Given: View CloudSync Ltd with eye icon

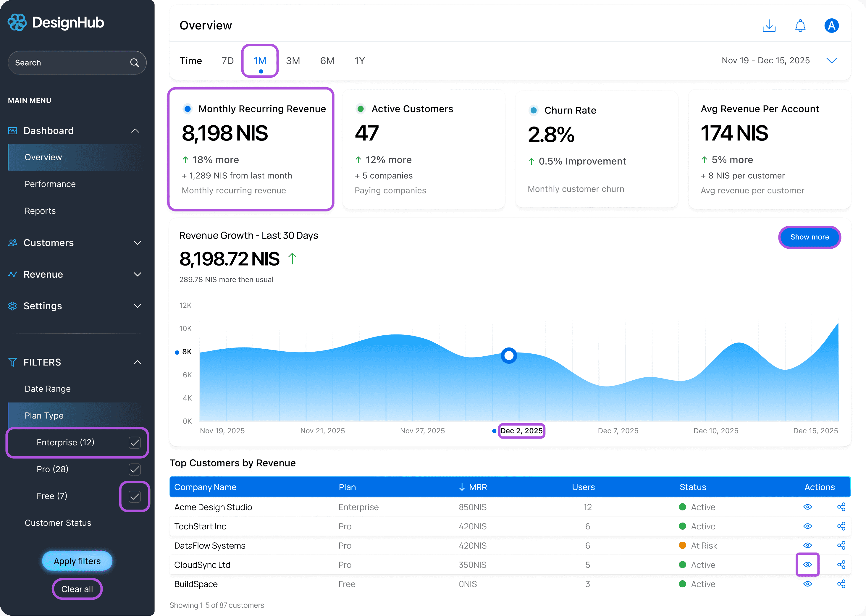Looking at the screenshot, I should point(807,565).
